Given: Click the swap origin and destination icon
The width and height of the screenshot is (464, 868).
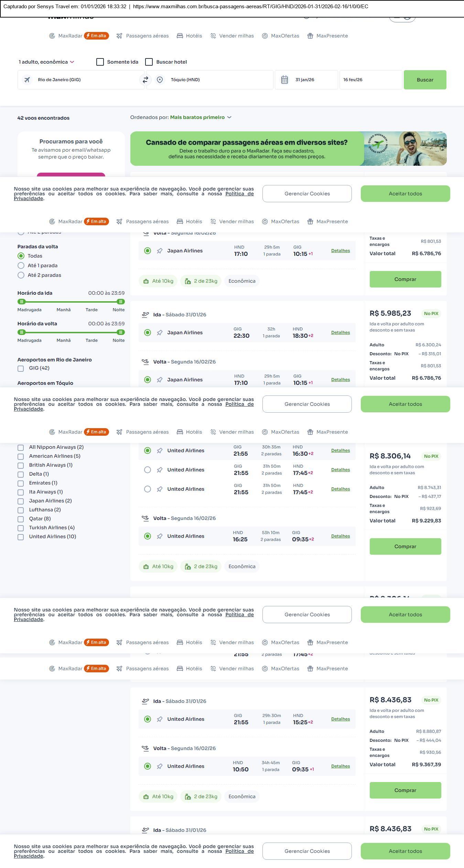Looking at the screenshot, I should point(145,80).
